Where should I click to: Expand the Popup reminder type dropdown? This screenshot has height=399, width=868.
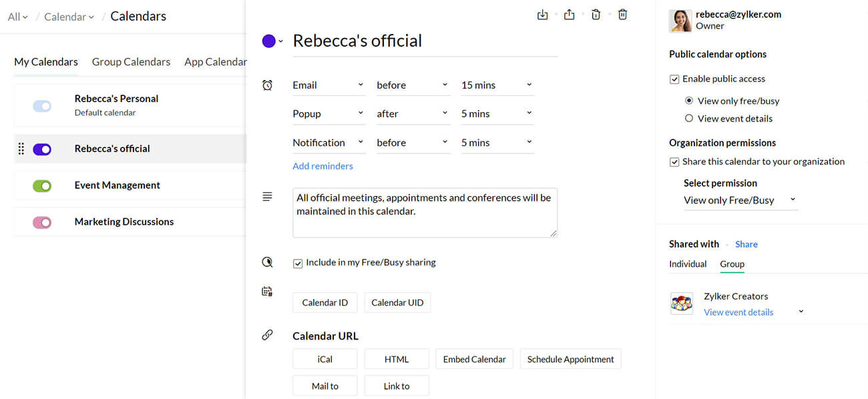tap(328, 114)
